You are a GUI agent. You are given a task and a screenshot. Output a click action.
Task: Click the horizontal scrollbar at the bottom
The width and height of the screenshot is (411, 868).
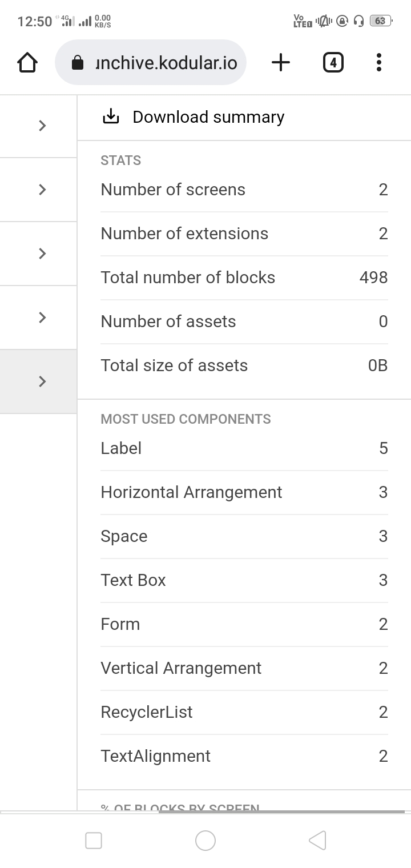[x=281, y=811]
